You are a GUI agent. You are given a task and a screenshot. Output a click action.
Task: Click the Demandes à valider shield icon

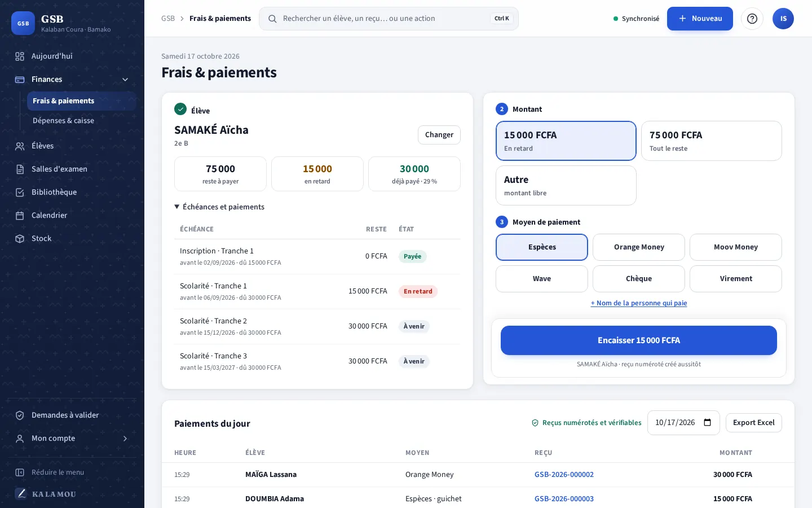click(20, 415)
